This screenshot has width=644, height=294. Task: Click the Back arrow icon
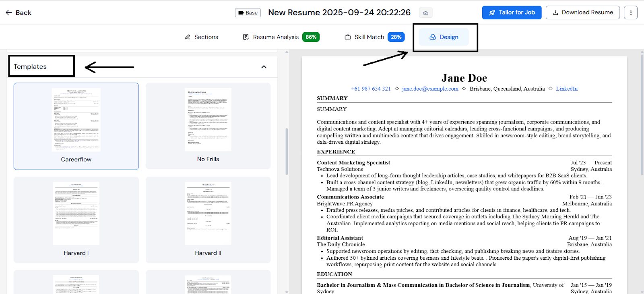9,12
